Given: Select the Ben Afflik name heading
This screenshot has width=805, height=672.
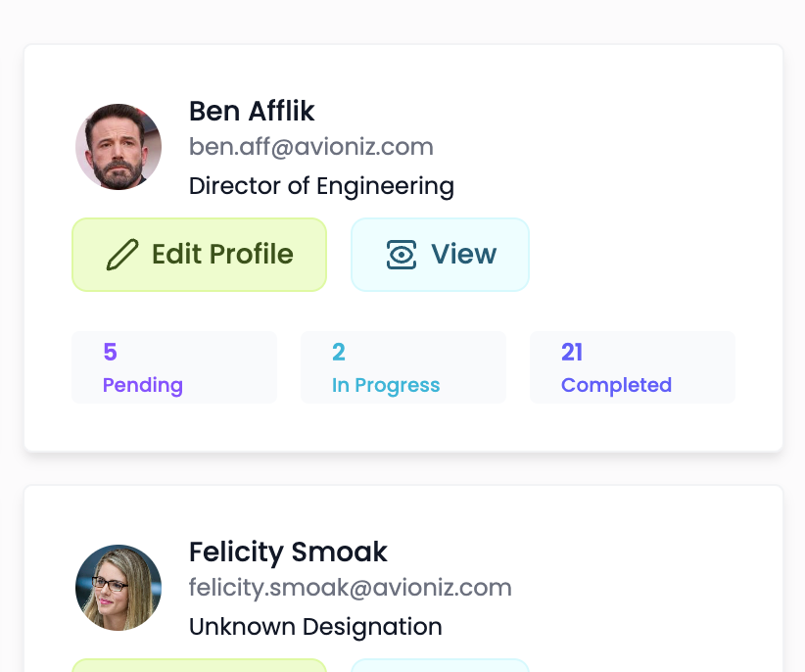Looking at the screenshot, I should 252,111.
